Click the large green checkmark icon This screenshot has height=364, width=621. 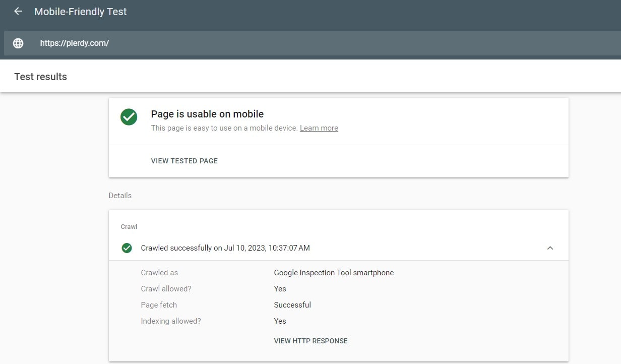(x=129, y=117)
